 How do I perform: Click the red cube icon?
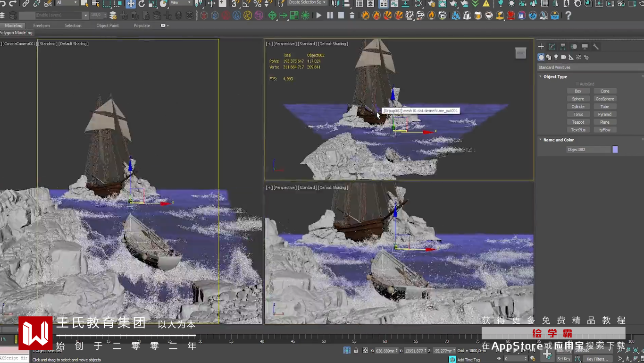tap(204, 16)
